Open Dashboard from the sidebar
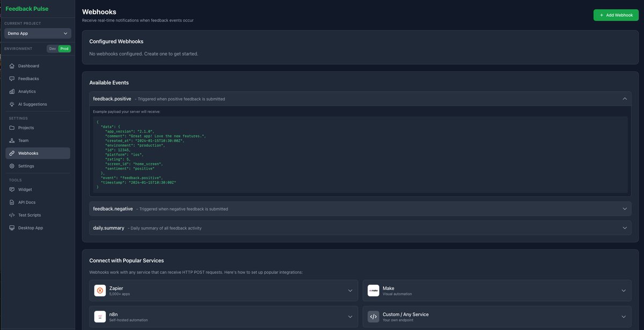Image resolution: width=644 pixels, height=330 pixels. pyautogui.click(x=38, y=66)
